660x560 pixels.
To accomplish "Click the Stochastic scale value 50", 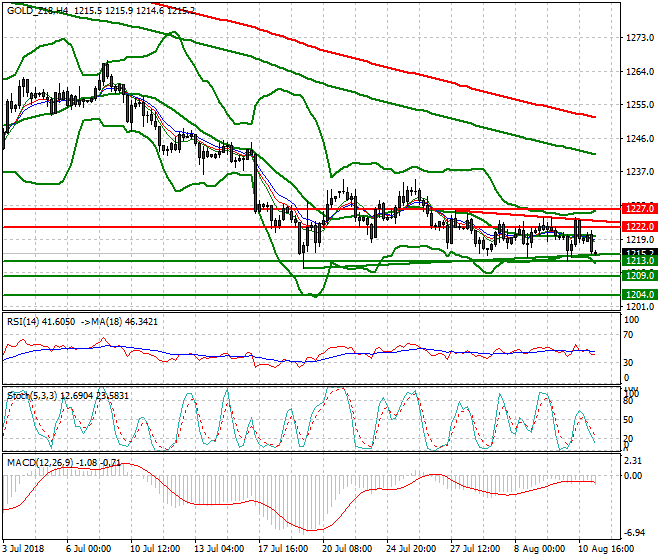I will [x=628, y=420].
